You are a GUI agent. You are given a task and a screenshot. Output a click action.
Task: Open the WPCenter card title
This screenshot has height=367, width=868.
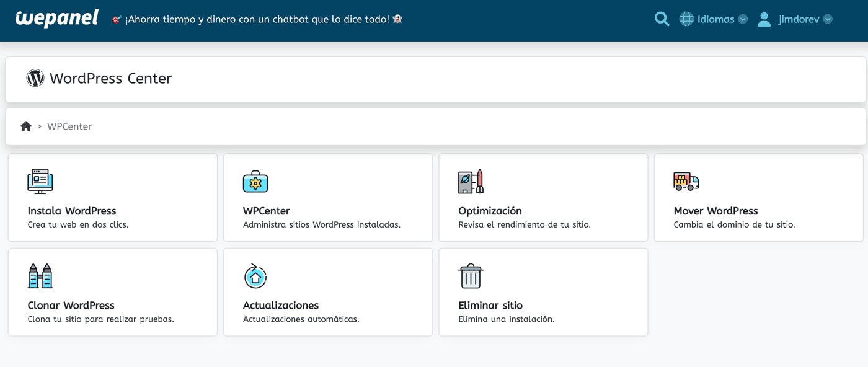267,211
